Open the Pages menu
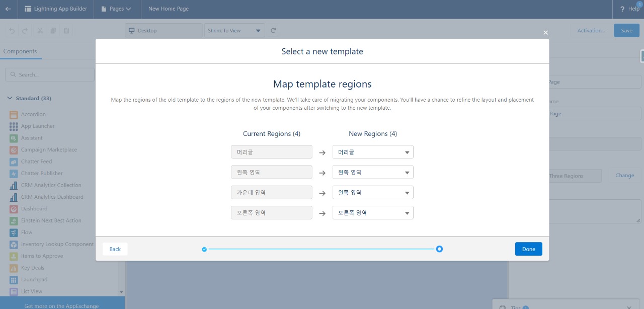Screen dimensions: 644x309 (x=117, y=9)
